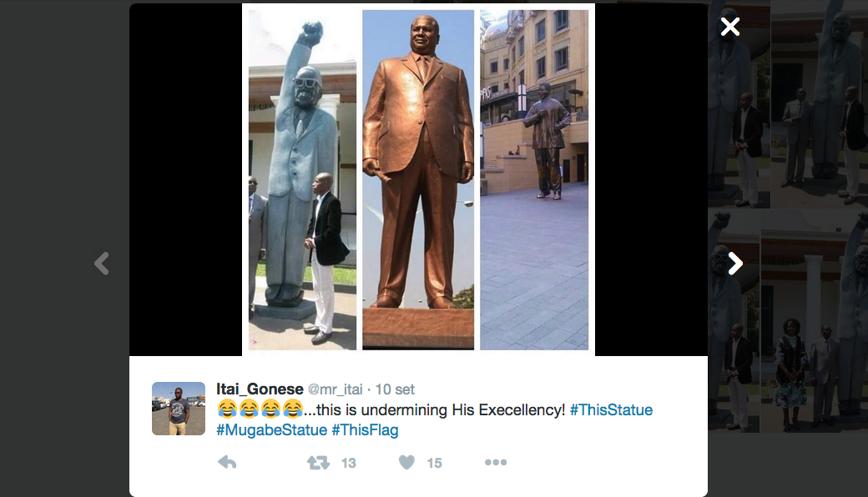The height and width of the screenshot is (497, 868).
Task: Click the grey raised-fist statue image
Action: click(302, 179)
